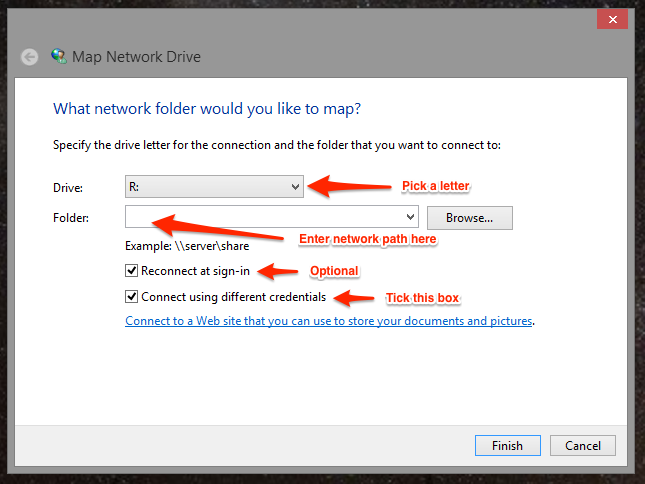Toggle the Reconnect at sign-in checkbox
This screenshot has height=484, width=645.
click(x=132, y=270)
